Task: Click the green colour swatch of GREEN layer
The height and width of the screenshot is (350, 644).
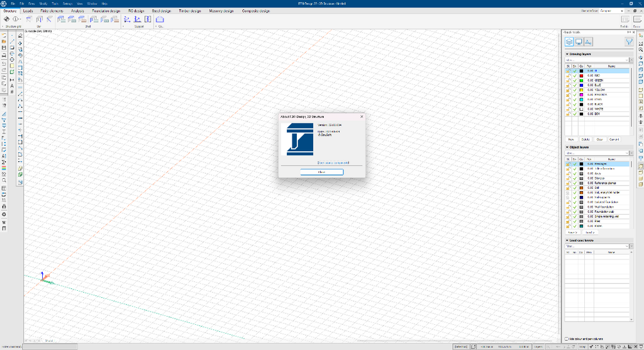Action: (x=581, y=80)
